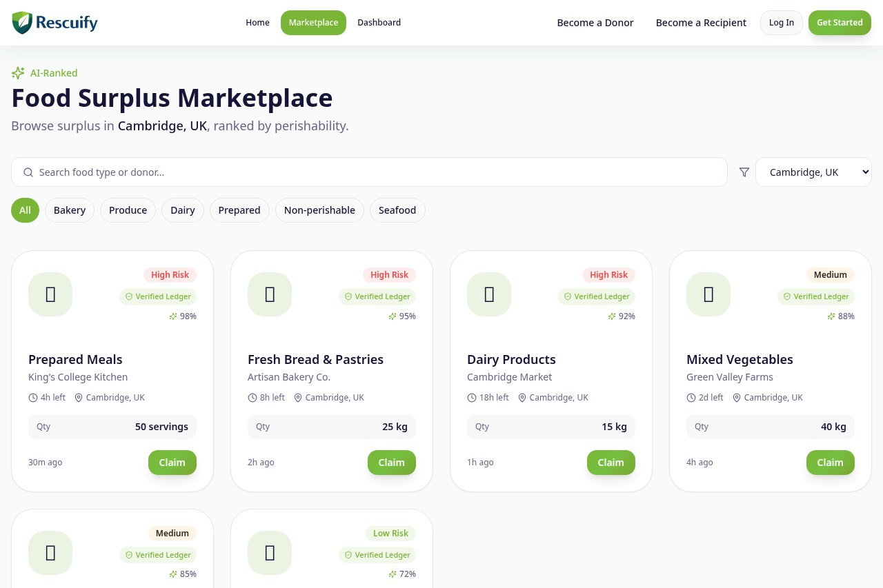Click the Rescuify shield logo
883x588 pixels.
[x=22, y=23]
